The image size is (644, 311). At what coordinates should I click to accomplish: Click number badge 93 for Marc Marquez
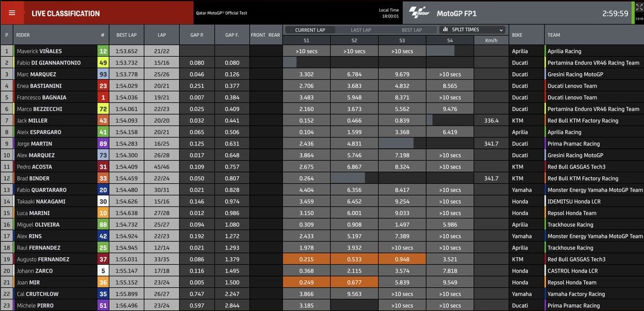click(x=102, y=74)
